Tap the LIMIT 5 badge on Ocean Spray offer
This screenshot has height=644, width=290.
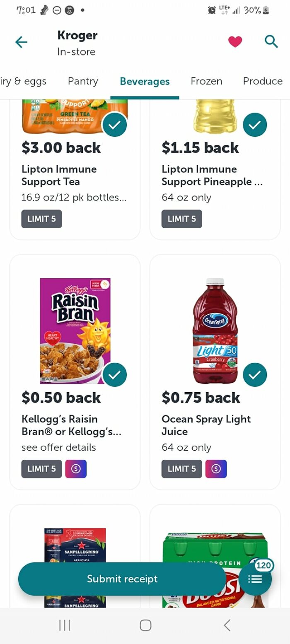(181, 468)
